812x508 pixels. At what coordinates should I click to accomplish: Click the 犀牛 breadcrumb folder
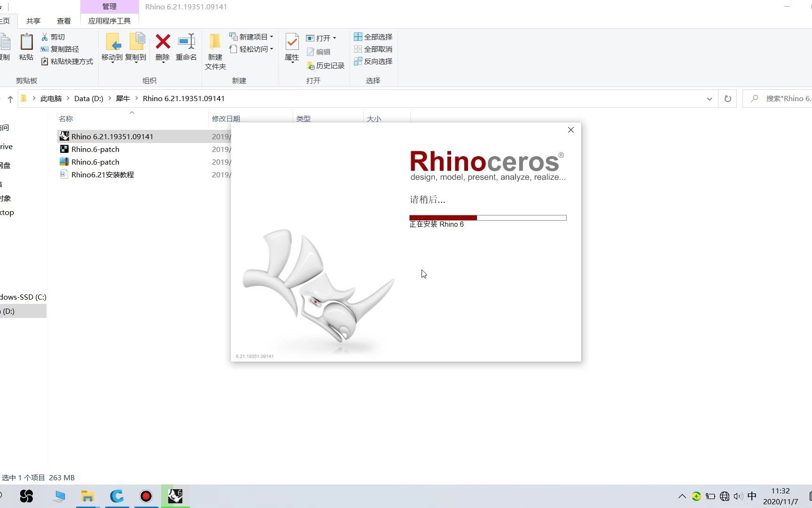click(x=123, y=99)
